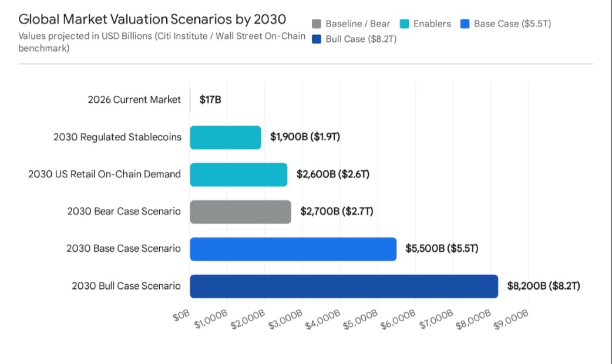Click the teal Enablers legend swatch
The width and height of the screenshot is (612, 364).
404,24
